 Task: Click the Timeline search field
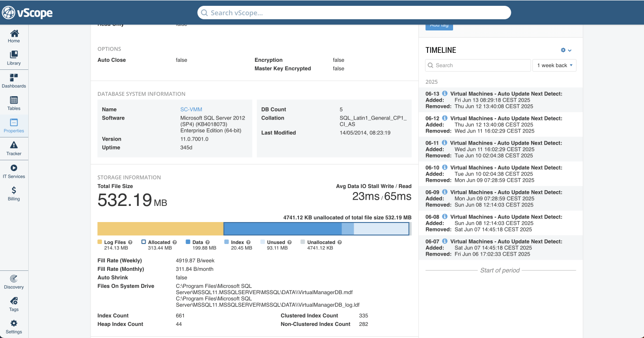(478, 65)
